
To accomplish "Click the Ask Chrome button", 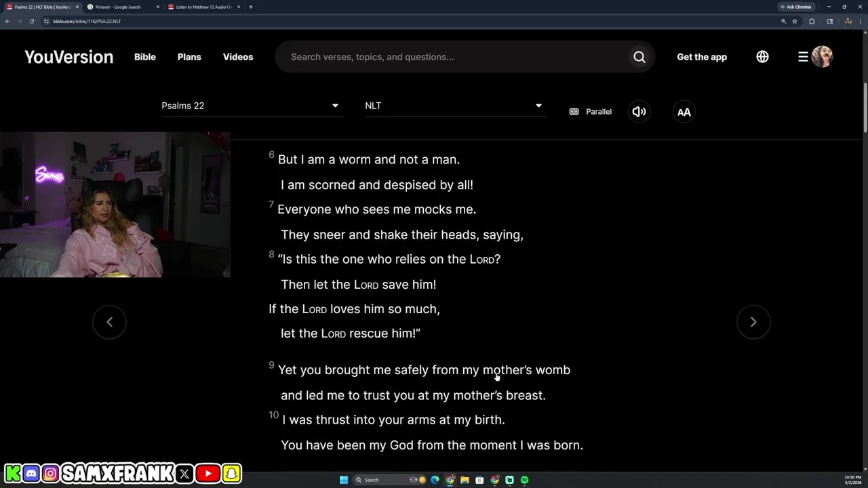I will point(796,7).
